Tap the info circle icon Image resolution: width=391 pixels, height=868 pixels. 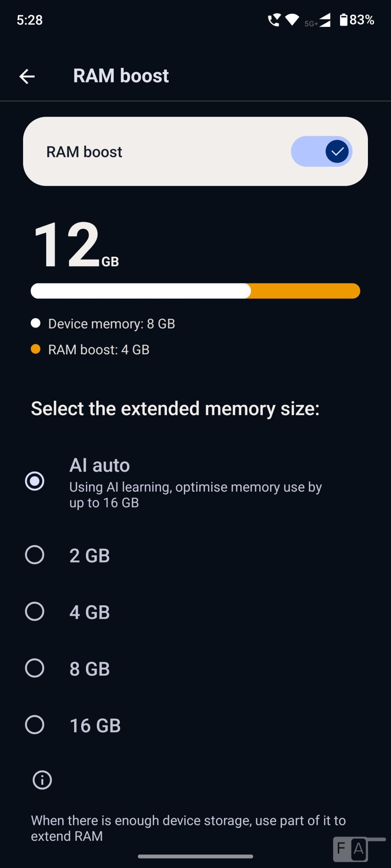point(42,780)
